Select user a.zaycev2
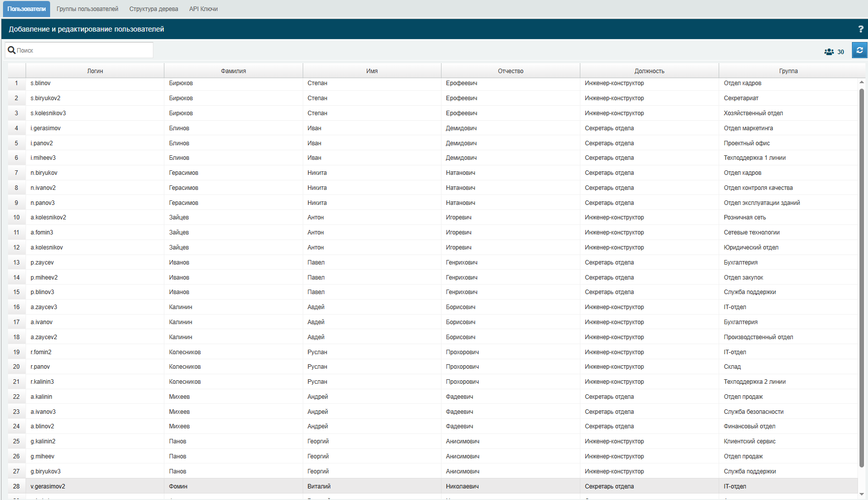 (x=44, y=337)
